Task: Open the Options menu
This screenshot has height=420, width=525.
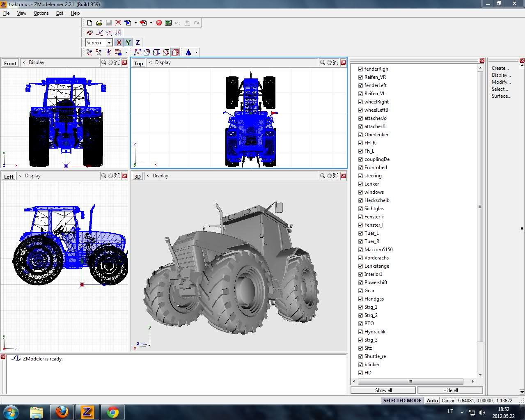Action: tap(41, 13)
